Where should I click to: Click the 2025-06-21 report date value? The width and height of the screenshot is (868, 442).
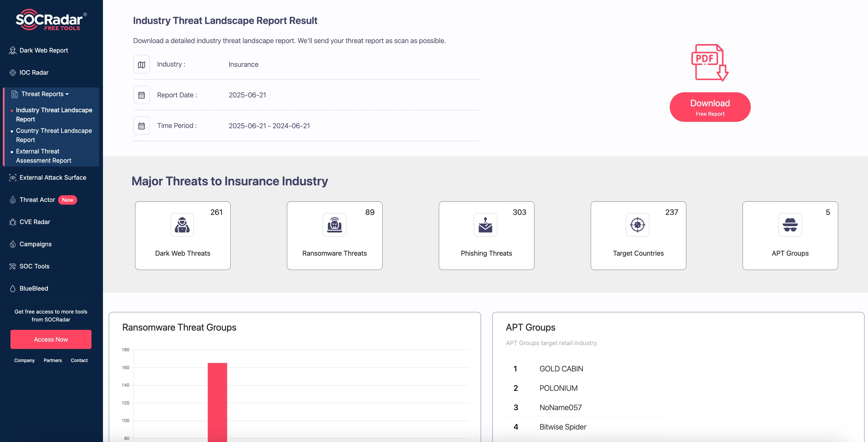247,95
